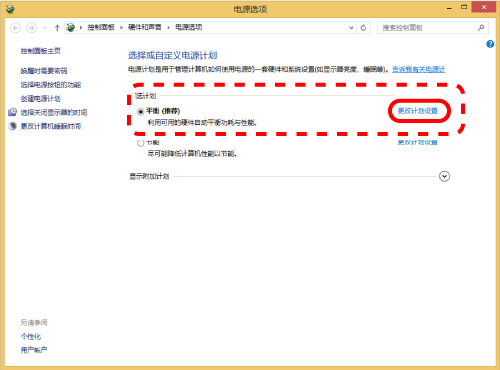Open 用户帐户 under 另请参阅

point(34,350)
